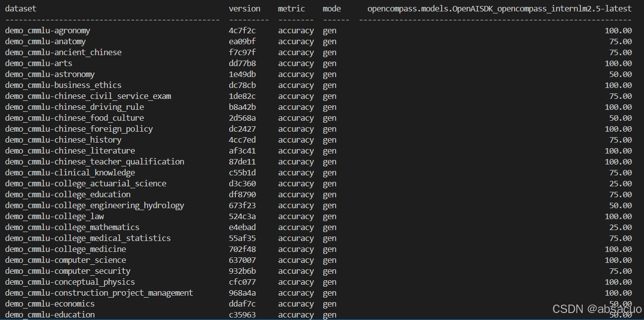Select the demo_cmmlu-ancient_chinese dataset name
This screenshot has height=320, width=644.
tap(63, 52)
